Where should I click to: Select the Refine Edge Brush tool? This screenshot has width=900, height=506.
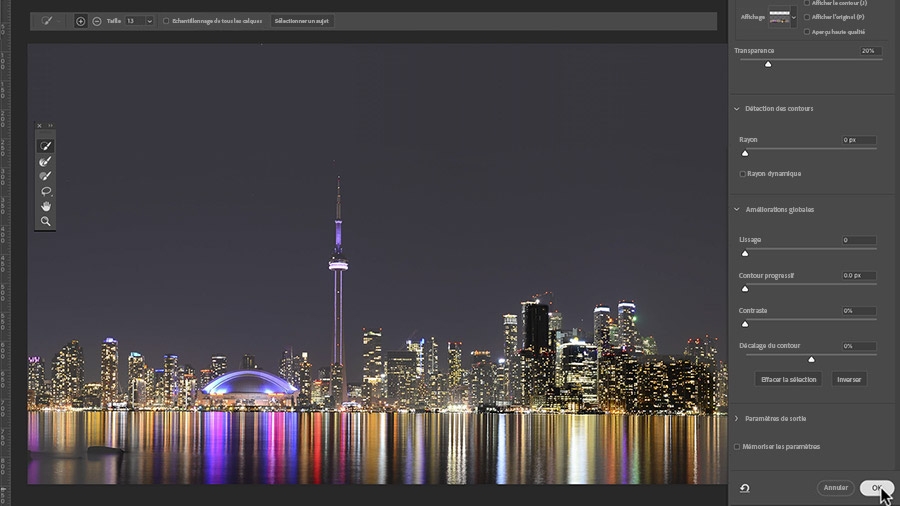pos(45,161)
